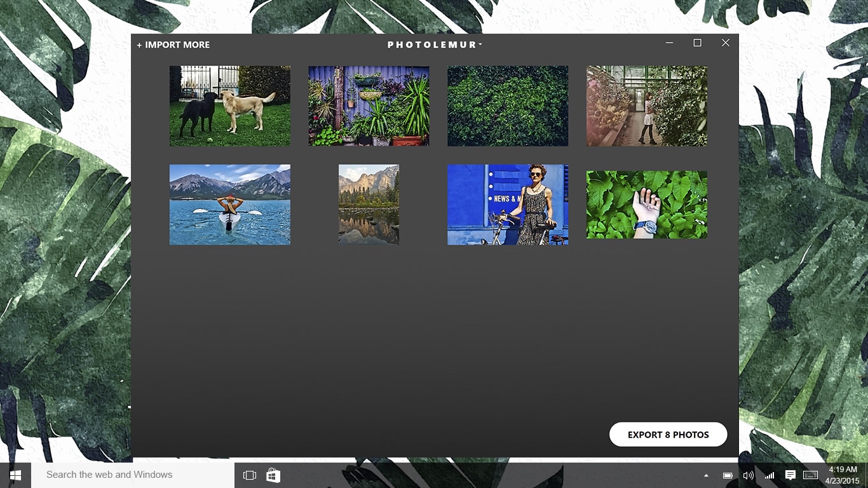Select the Yosemite valley reflection photo
This screenshot has height=488, width=868.
tap(369, 205)
